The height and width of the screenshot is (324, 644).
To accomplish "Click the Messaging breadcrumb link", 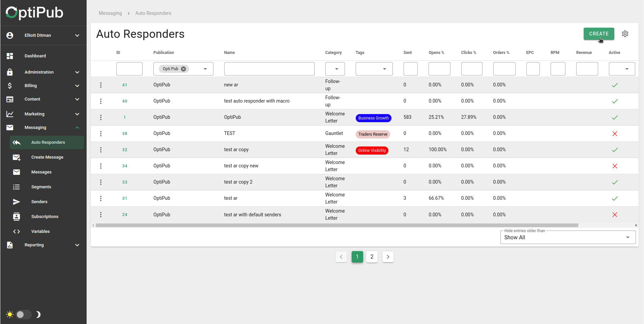I will pos(110,13).
